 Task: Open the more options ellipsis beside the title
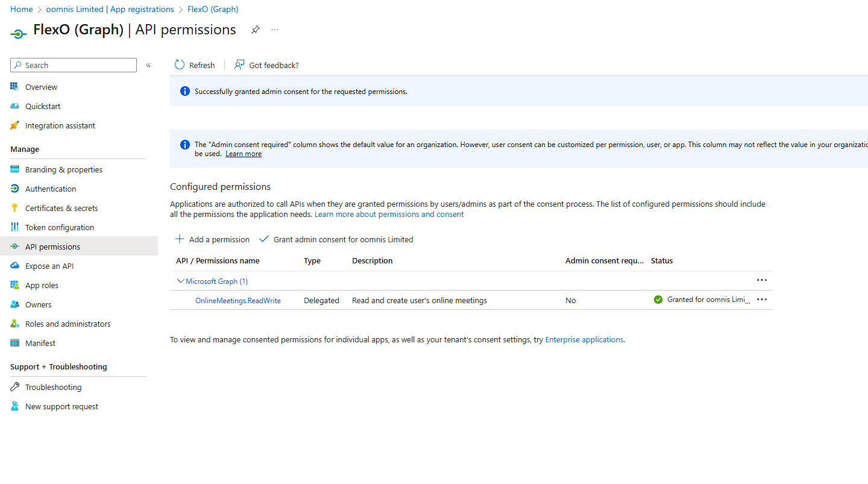click(x=275, y=30)
